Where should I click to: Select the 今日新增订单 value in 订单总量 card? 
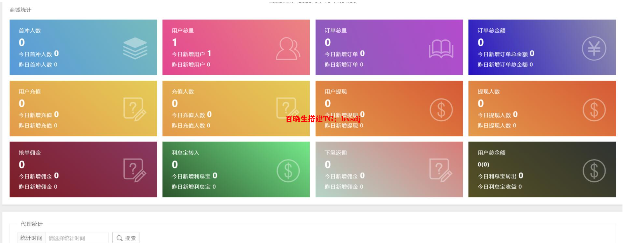point(362,54)
